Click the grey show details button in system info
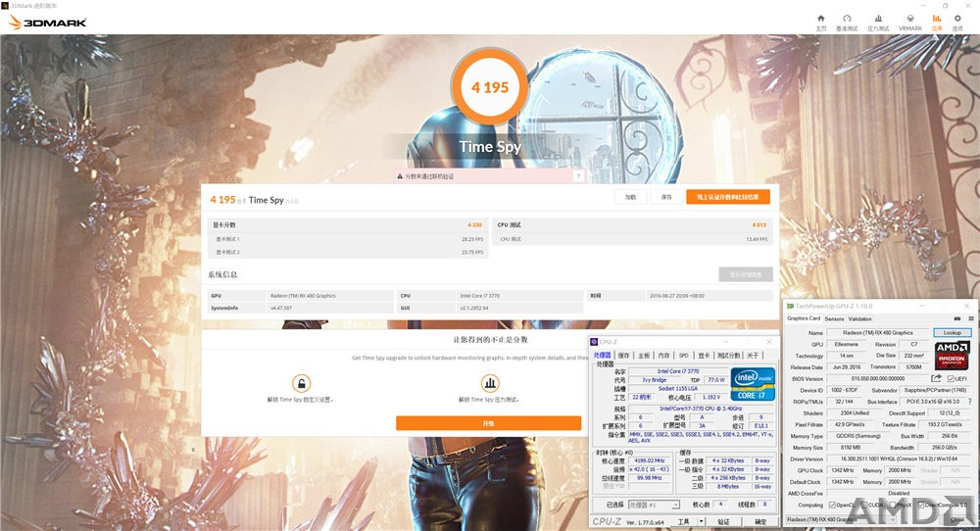The height and width of the screenshot is (531, 980). point(746,275)
